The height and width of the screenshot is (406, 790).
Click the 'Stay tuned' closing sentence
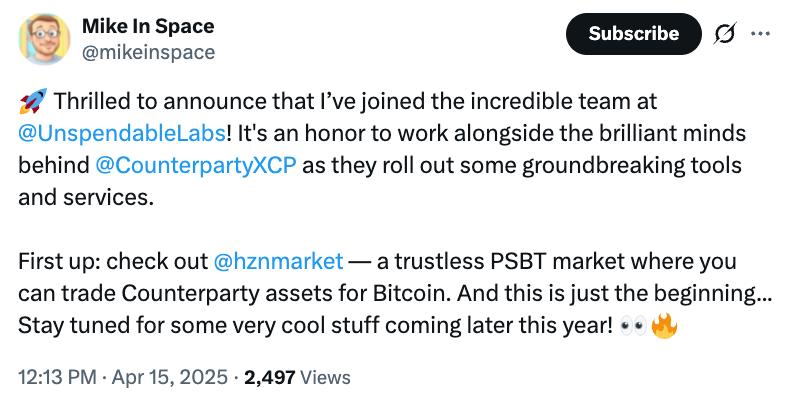(x=315, y=325)
